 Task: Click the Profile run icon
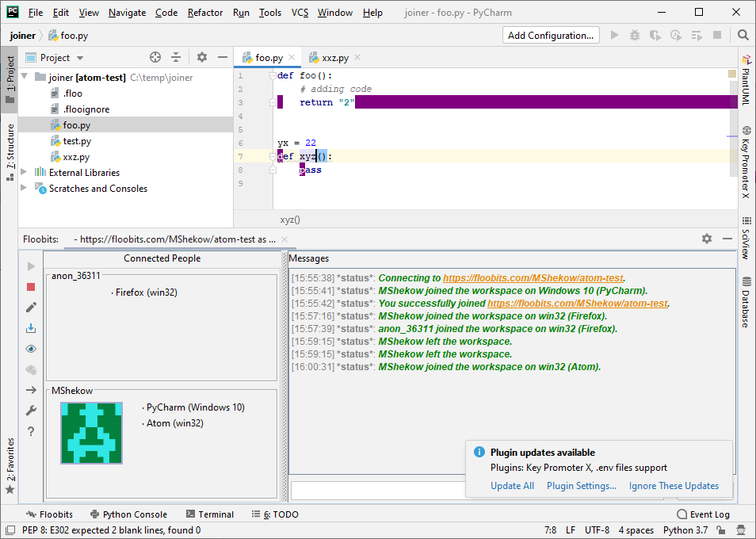(676, 35)
